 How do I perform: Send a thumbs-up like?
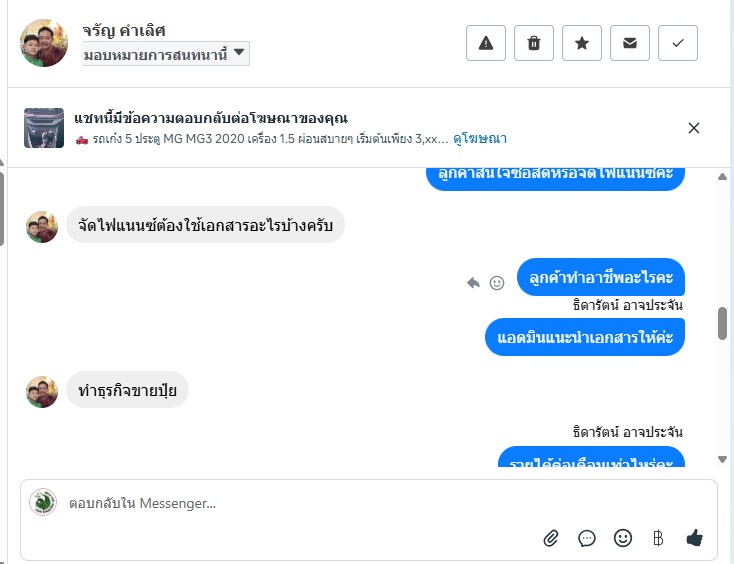pyautogui.click(x=695, y=538)
